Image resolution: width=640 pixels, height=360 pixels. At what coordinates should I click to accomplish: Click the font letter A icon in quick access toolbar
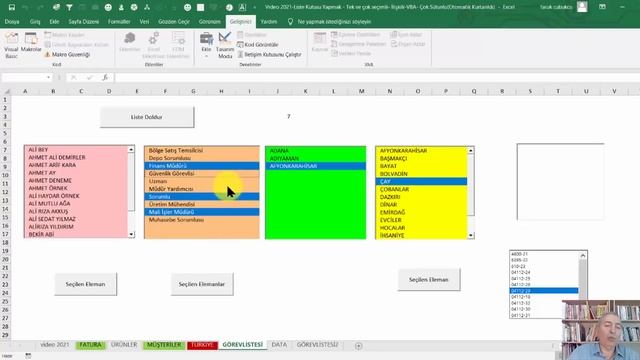(242, 7)
